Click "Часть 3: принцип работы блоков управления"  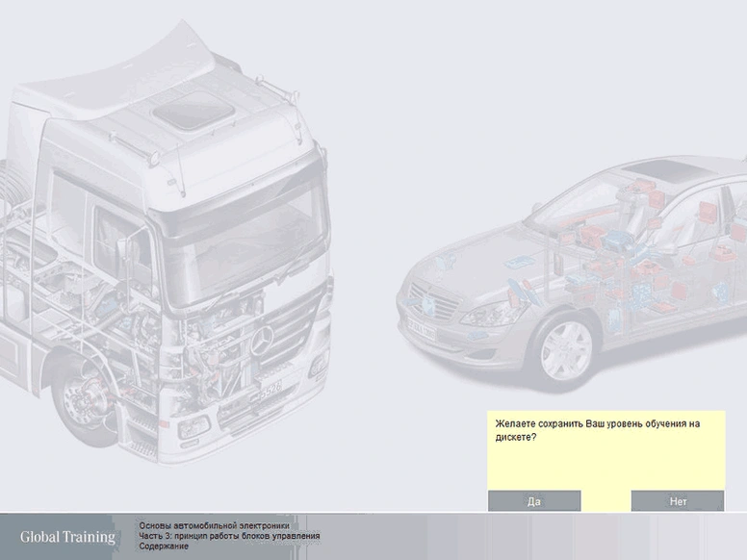click(229, 536)
